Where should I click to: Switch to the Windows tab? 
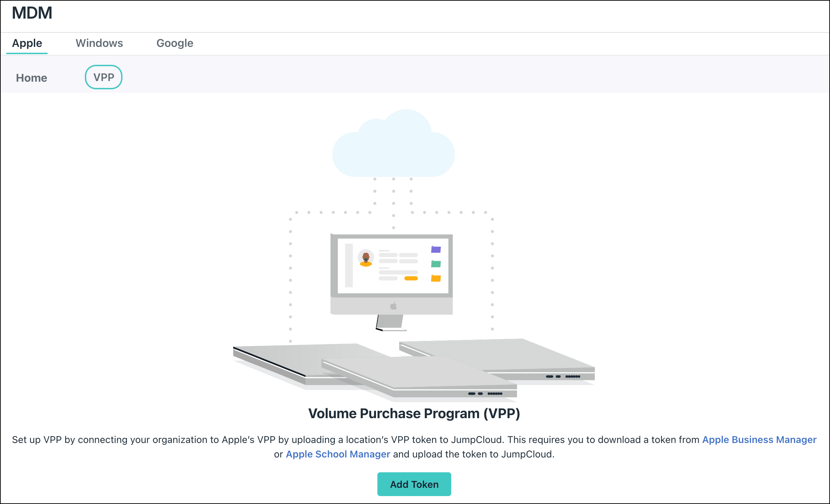click(x=99, y=43)
